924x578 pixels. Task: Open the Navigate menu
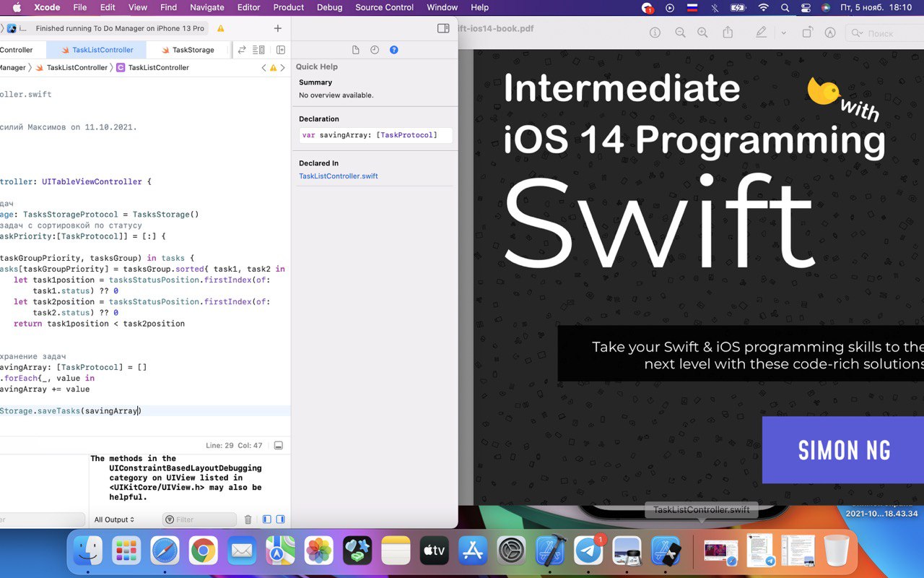pos(206,7)
